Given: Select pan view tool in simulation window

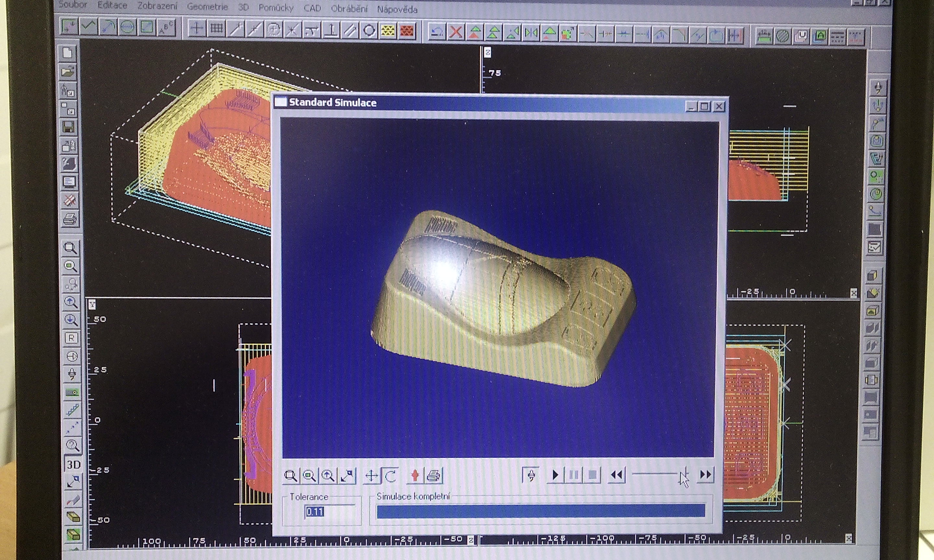Looking at the screenshot, I should coord(371,476).
